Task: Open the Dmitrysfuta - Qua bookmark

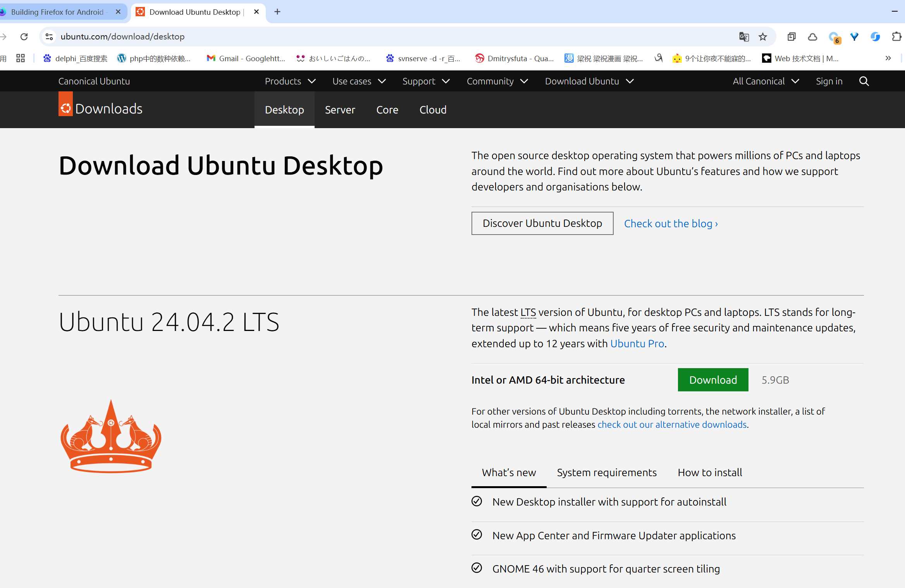Action: (514, 58)
